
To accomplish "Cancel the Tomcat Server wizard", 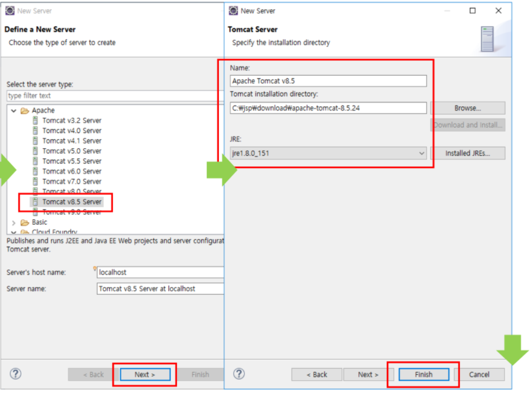I will pyautogui.click(x=479, y=375).
